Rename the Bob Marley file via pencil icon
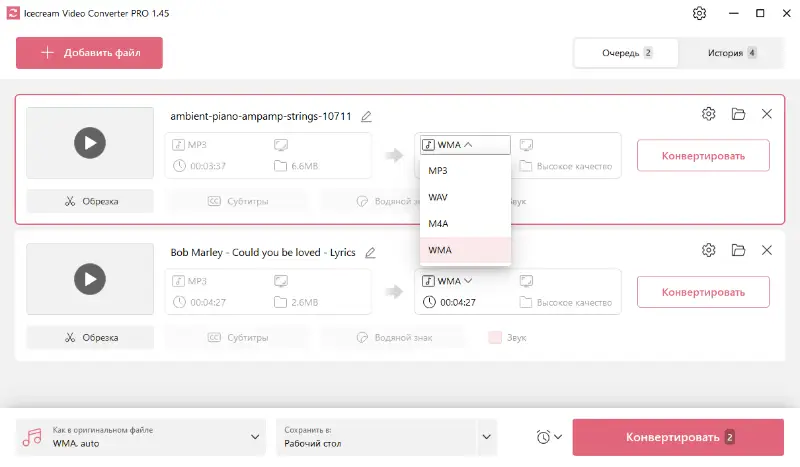Image resolution: width=800 pixels, height=467 pixels. 370,253
